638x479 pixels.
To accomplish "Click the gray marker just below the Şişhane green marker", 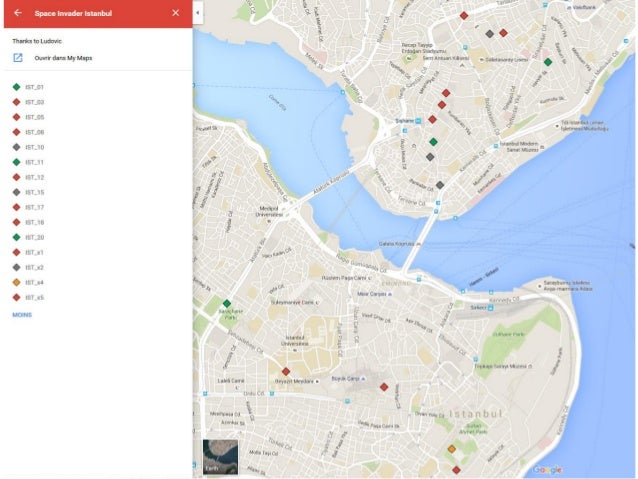I will click(430, 157).
